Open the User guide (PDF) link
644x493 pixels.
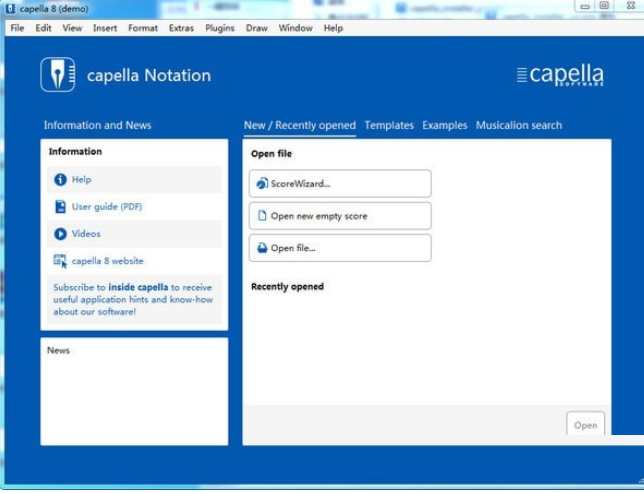[107, 207]
